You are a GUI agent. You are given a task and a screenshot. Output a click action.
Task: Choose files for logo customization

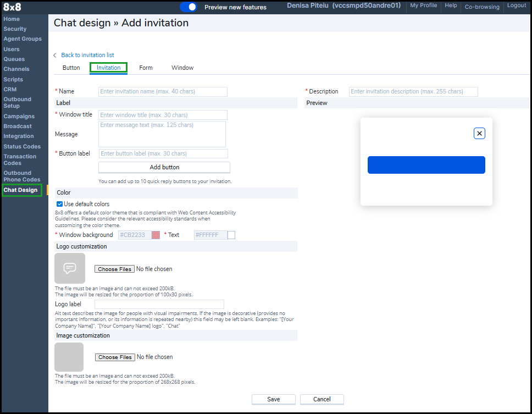click(114, 269)
